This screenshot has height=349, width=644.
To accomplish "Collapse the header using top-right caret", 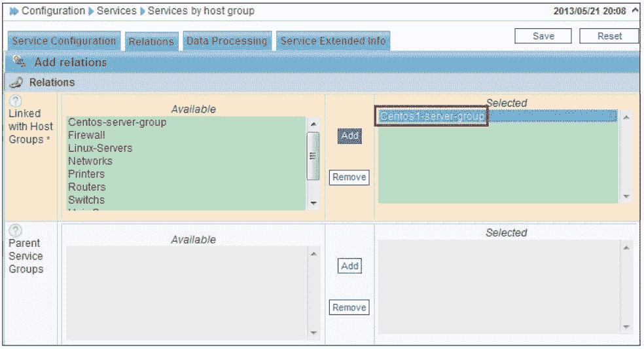I will 635,11.
